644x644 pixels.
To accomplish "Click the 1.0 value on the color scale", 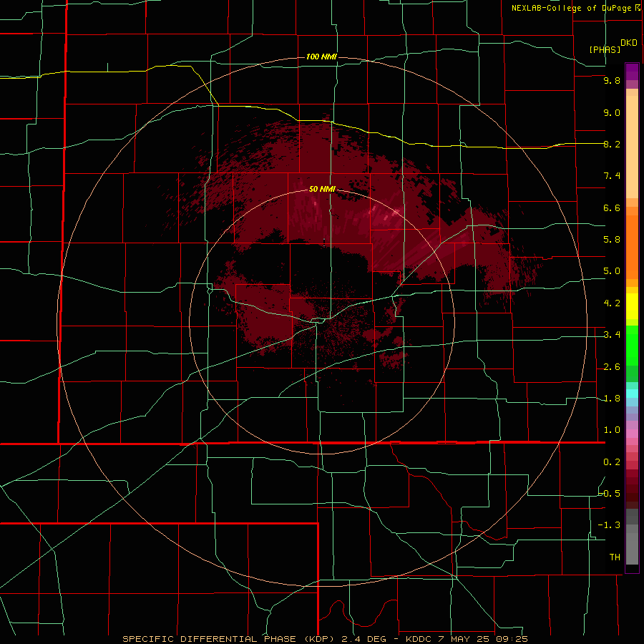I will (612, 430).
